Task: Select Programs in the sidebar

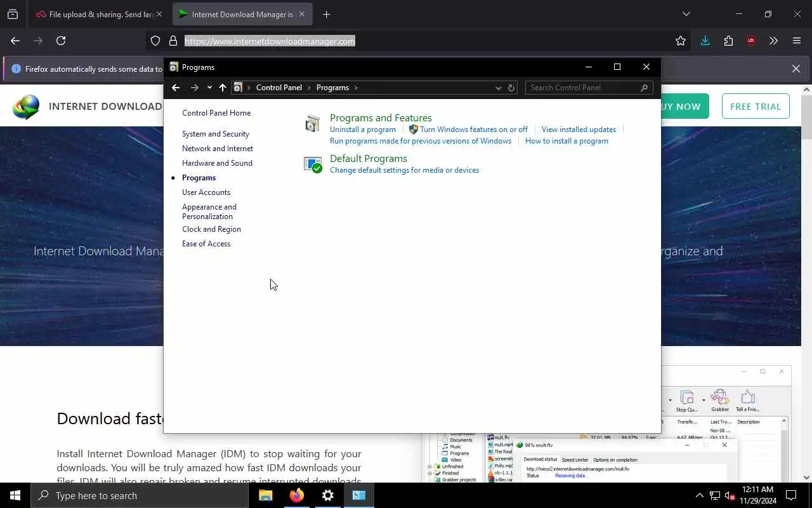Action: coord(199,178)
